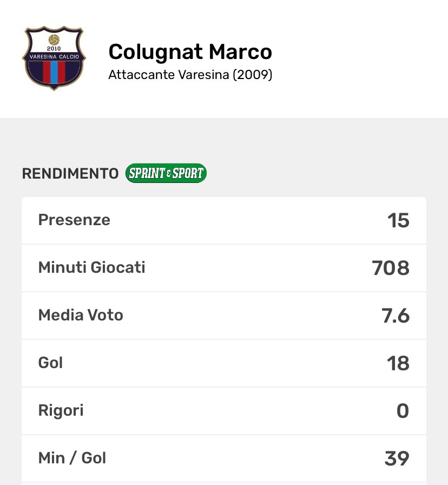Select the Minuti Giocati label
This screenshot has height=485, width=448.
(91, 267)
